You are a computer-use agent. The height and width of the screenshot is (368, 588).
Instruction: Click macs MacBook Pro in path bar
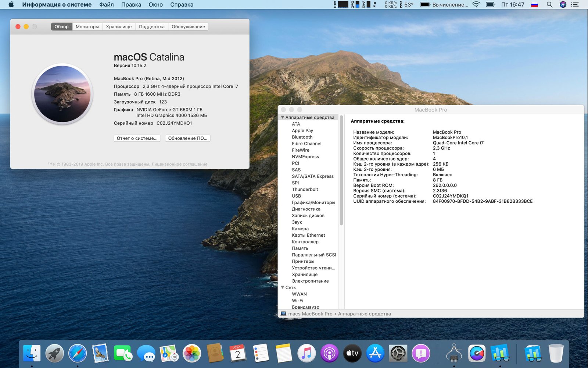(x=310, y=314)
